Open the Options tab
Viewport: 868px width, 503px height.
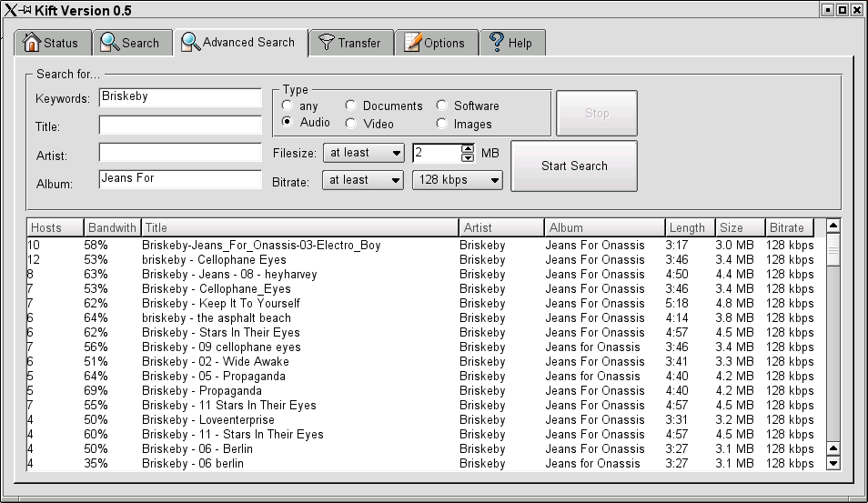435,43
